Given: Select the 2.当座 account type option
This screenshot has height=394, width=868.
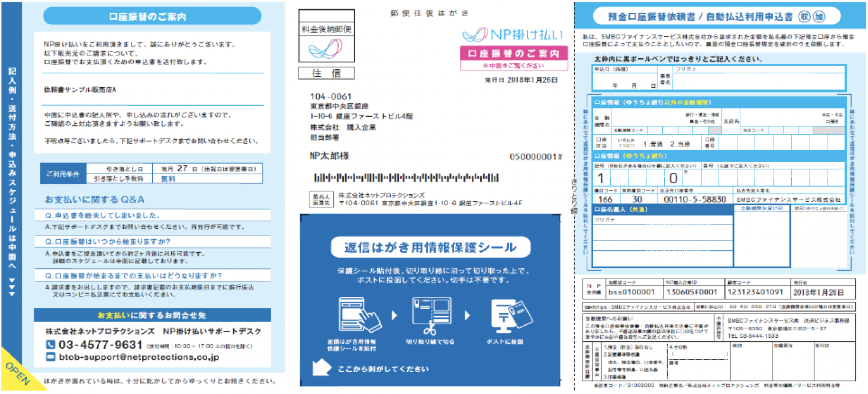Looking at the screenshot, I should [x=680, y=144].
